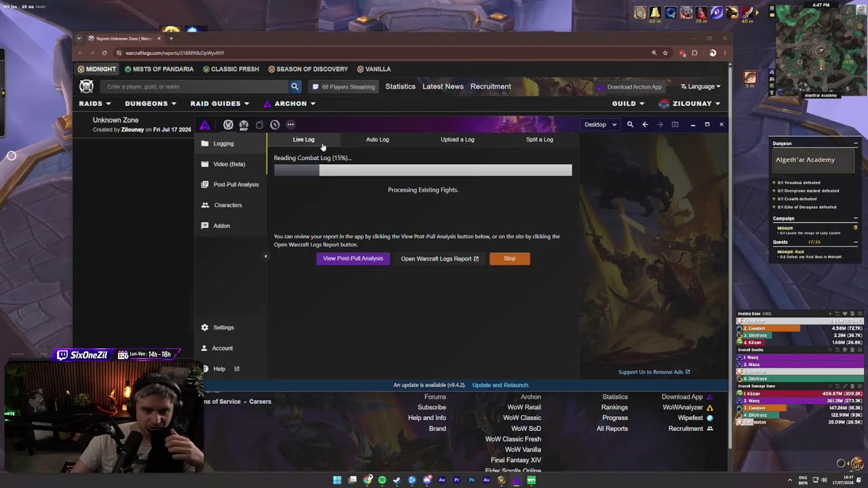
Task: Select the MoP WoW game icon in Archon header
Action: coord(243,125)
